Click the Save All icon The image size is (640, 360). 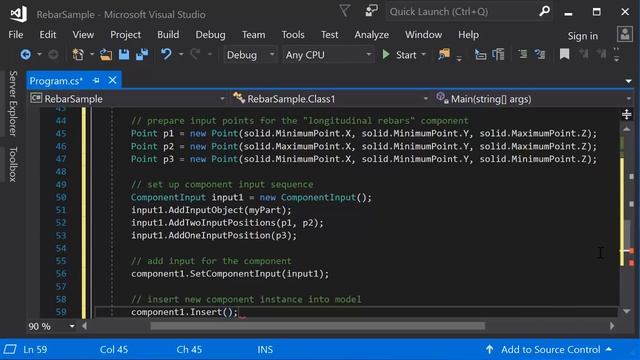[142, 54]
